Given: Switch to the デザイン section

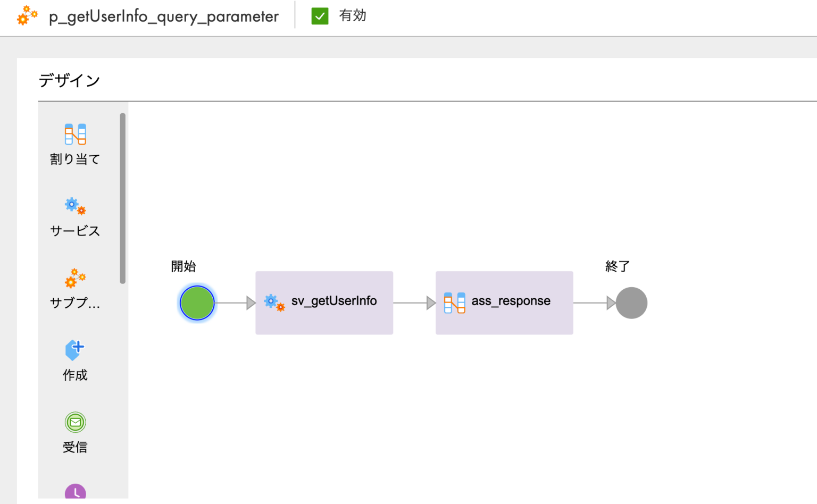Looking at the screenshot, I should click(69, 80).
